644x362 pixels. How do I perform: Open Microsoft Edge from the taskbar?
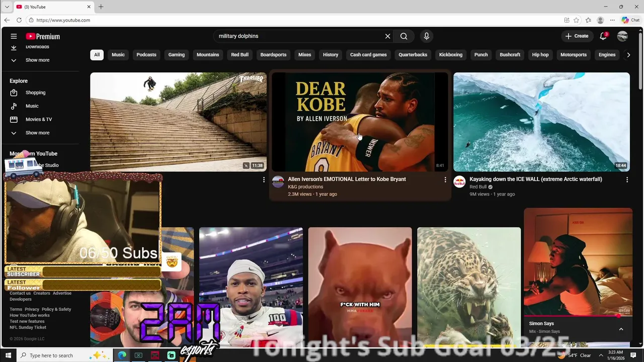point(122,355)
